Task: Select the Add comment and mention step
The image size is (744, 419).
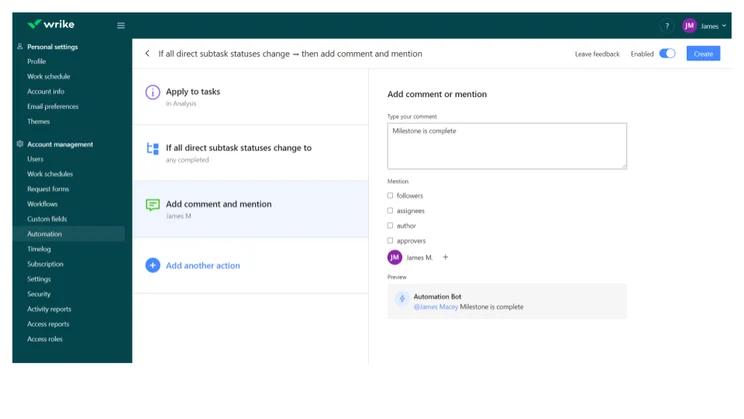Action: point(251,209)
